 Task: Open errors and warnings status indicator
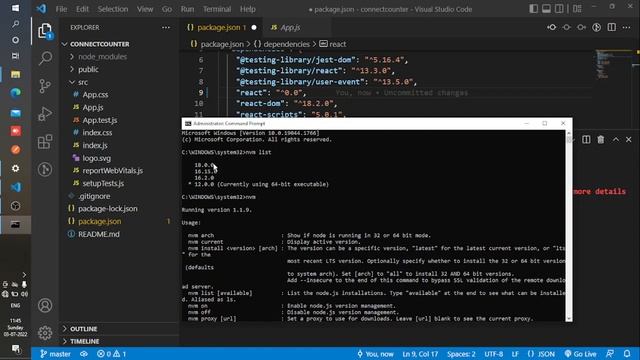pos(111,354)
